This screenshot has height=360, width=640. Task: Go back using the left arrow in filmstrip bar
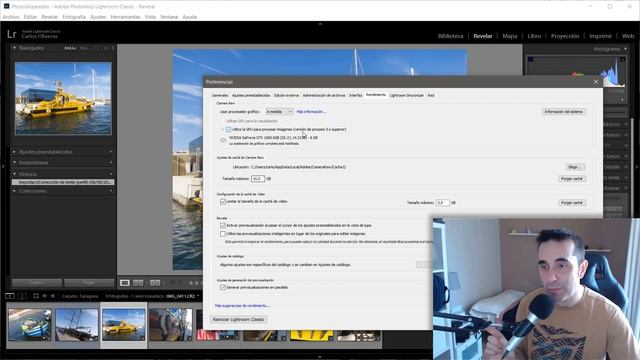44,296
